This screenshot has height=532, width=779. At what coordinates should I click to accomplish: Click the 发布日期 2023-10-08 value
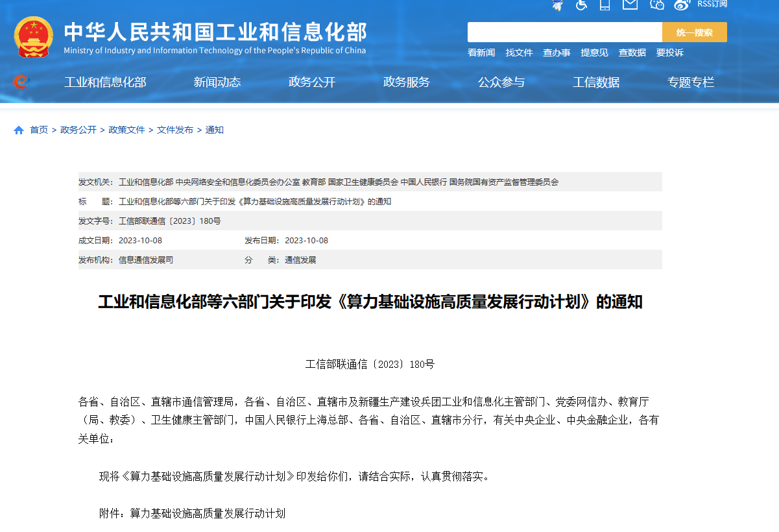point(307,241)
